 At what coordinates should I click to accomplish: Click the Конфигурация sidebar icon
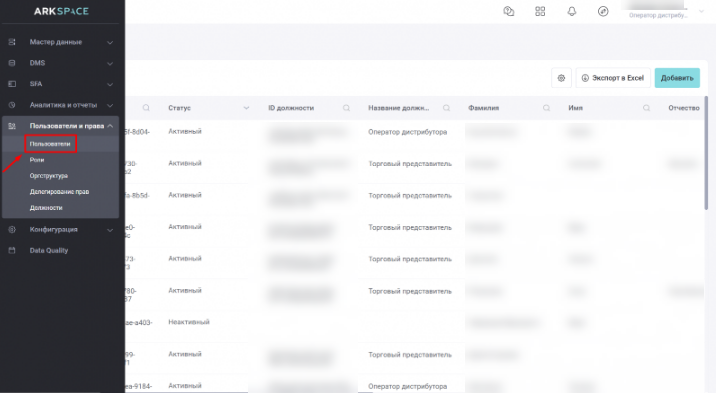(x=12, y=230)
